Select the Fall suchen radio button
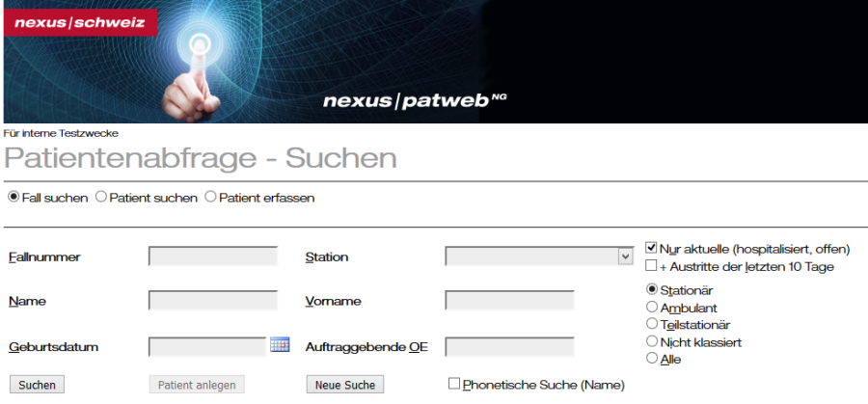This screenshot has width=868, height=404. pos(14,197)
